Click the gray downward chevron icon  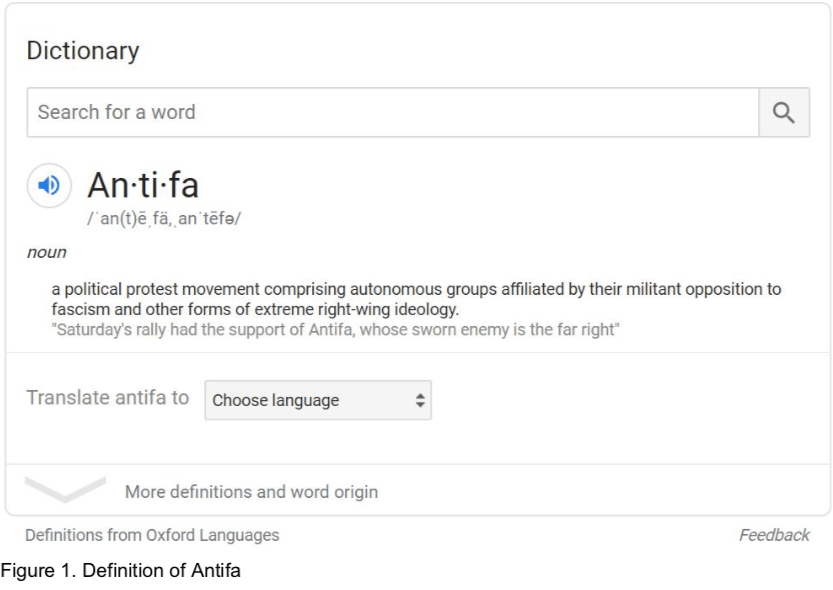point(65,489)
